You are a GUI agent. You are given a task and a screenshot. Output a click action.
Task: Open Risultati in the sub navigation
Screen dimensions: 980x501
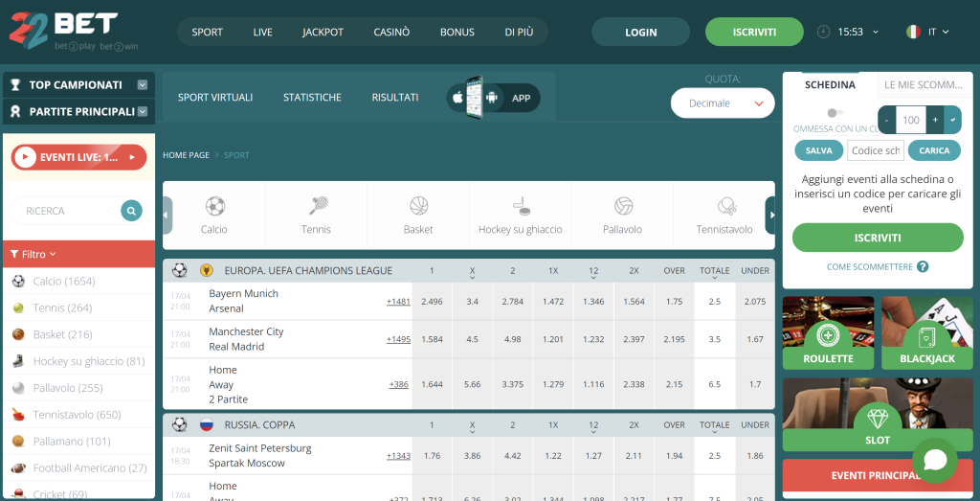pyautogui.click(x=395, y=98)
